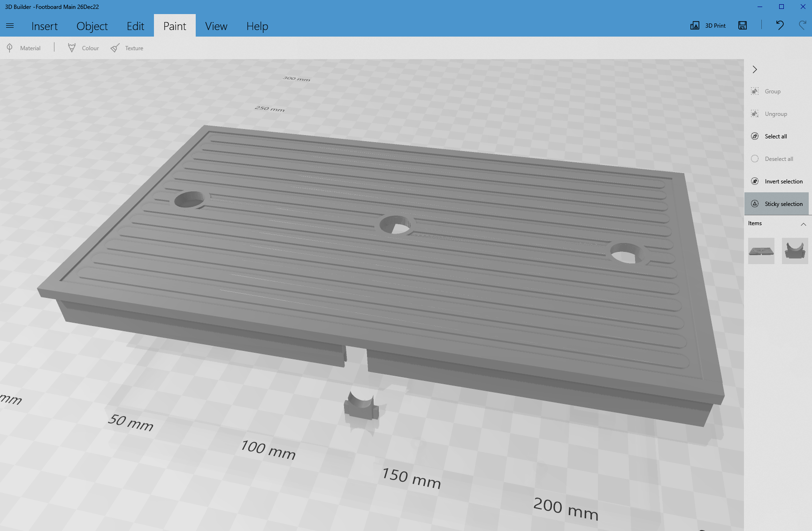Select the footboard plate item thumbnail

761,250
